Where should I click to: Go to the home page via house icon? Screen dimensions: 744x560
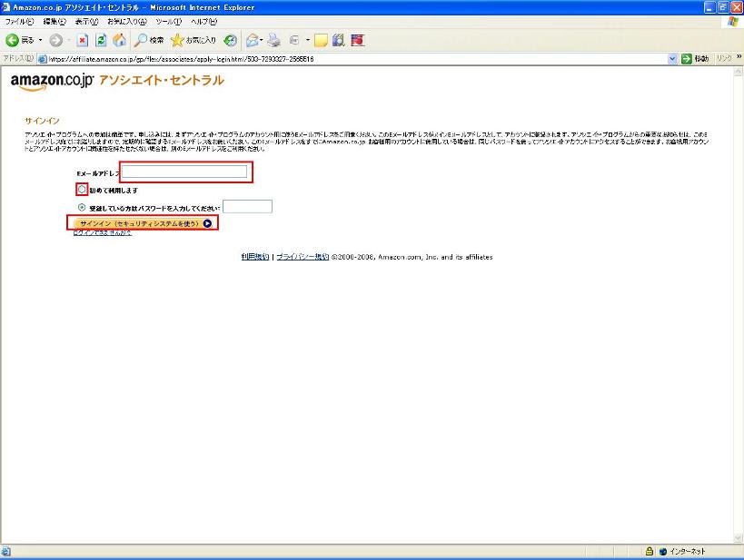tap(119, 40)
